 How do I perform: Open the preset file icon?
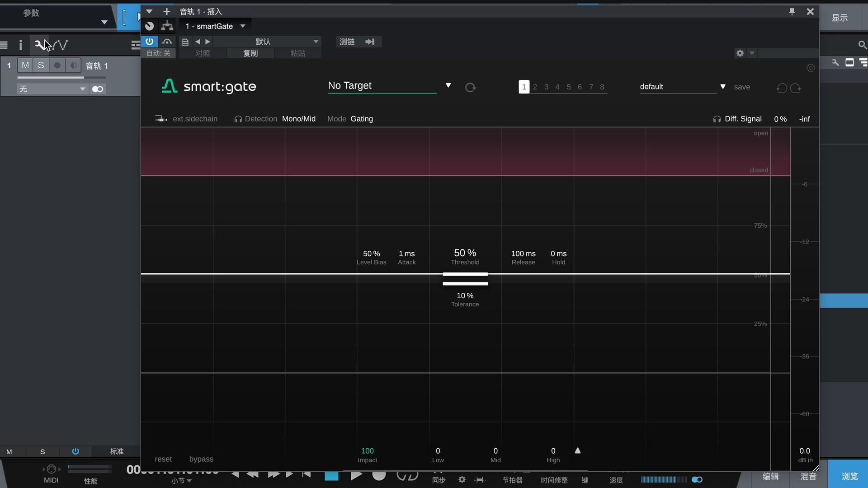point(185,42)
